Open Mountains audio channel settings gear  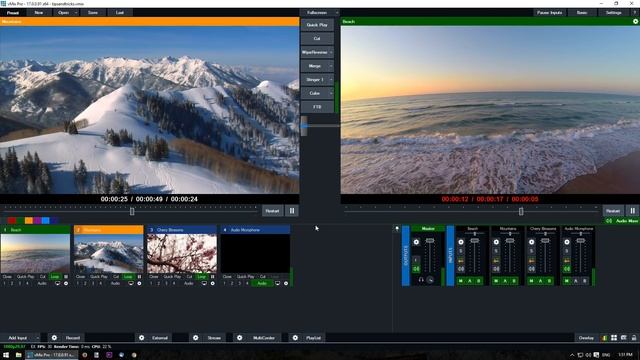(x=496, y=242)
